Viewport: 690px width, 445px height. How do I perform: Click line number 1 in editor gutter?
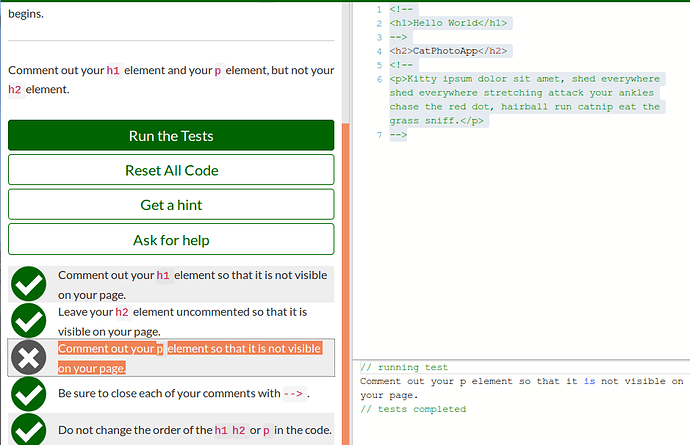[x=379, y=9]
